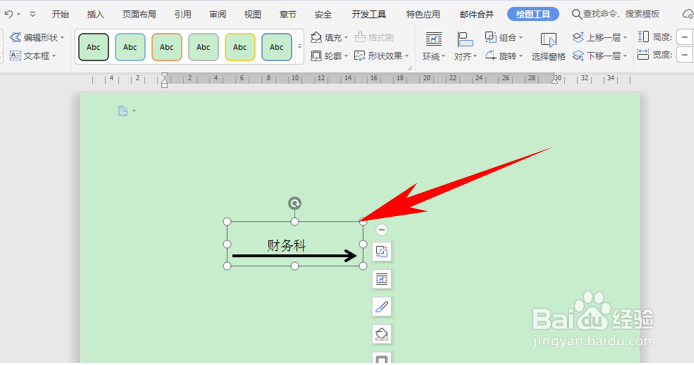The image size is (694, 365).
Task: Apply the dark blue outlined Abc style
Action: 277,47
